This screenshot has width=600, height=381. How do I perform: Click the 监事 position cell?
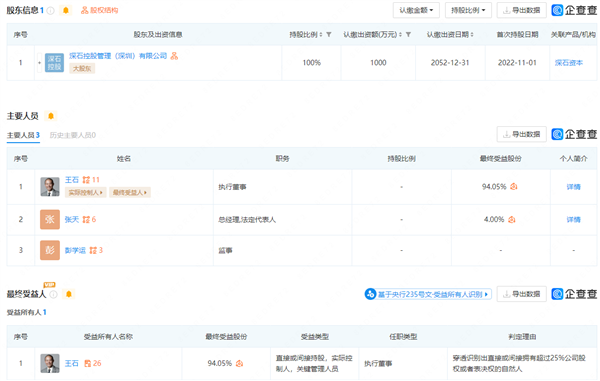coord(282,251)
